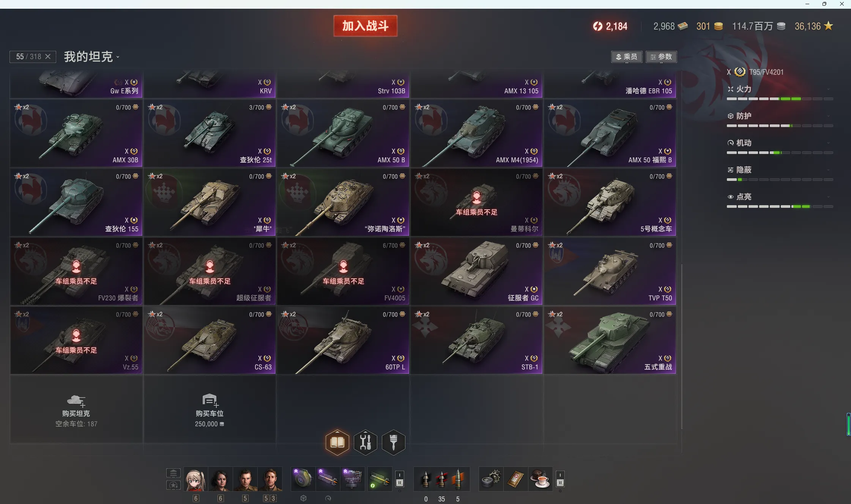
Task: Toggle the equipment loadout I/II switch
Action: point(400,479)
